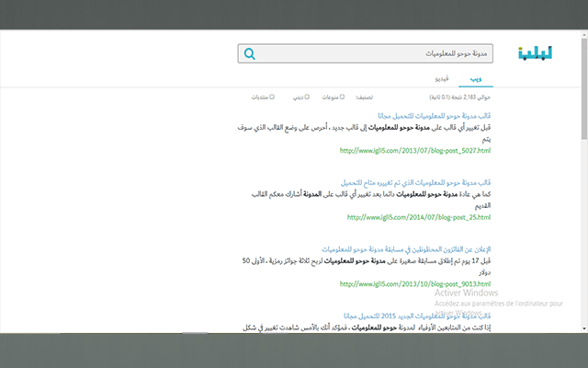Open the blog-post_5027.html green URL
This screenshot has width=588, height=368.
point(415,150)
